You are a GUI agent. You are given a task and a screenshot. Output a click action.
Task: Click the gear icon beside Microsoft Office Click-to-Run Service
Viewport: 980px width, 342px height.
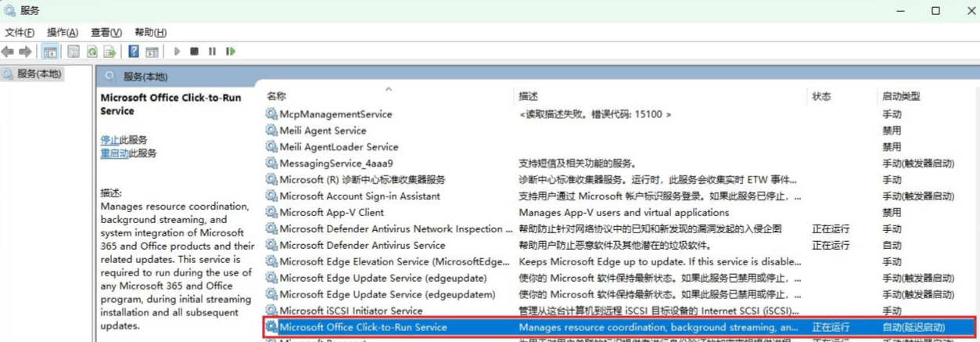click(x=271, y=327)
